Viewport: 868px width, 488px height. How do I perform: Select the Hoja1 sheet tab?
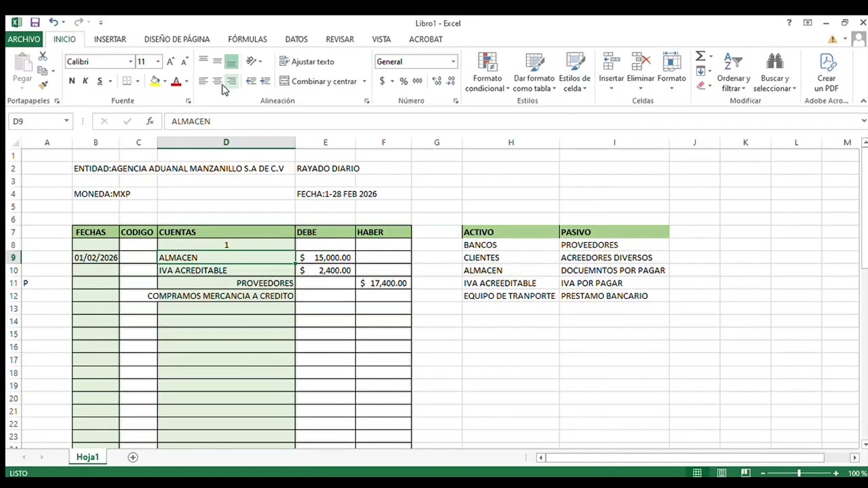pos(87,457)
